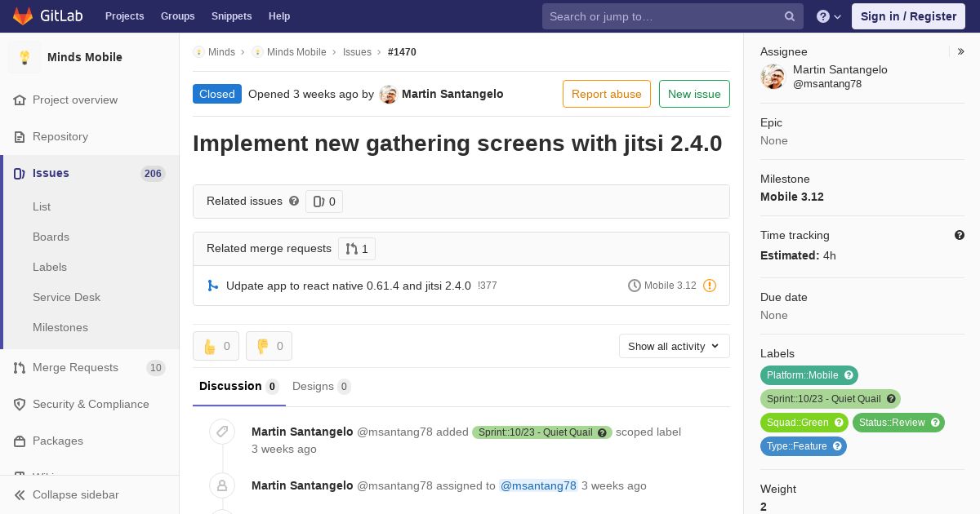Open the Groups menu
This screenshot has width=980, height=514.
(177, 16)
